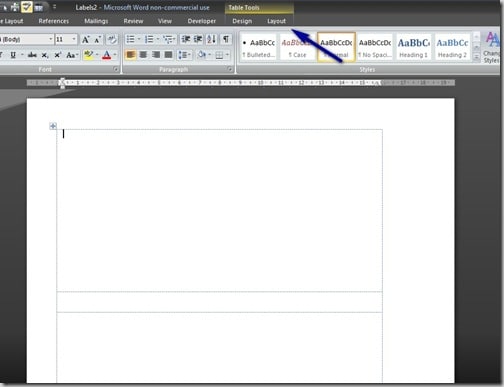504x387 pixels.
Task: Open the Paragraph dialog launcher
Action: (x=230, y=69)
